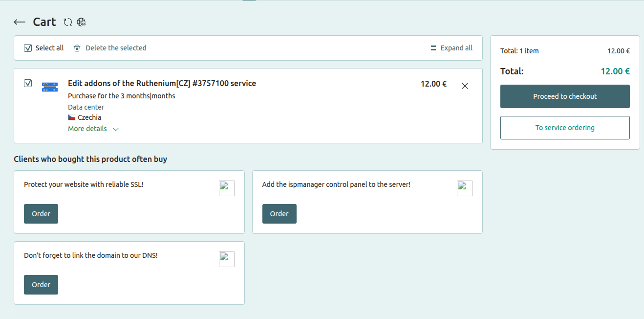Click the DNS promotion image icon
The width and height of the screenshot is (644, 319).
[x=226, y=259]
